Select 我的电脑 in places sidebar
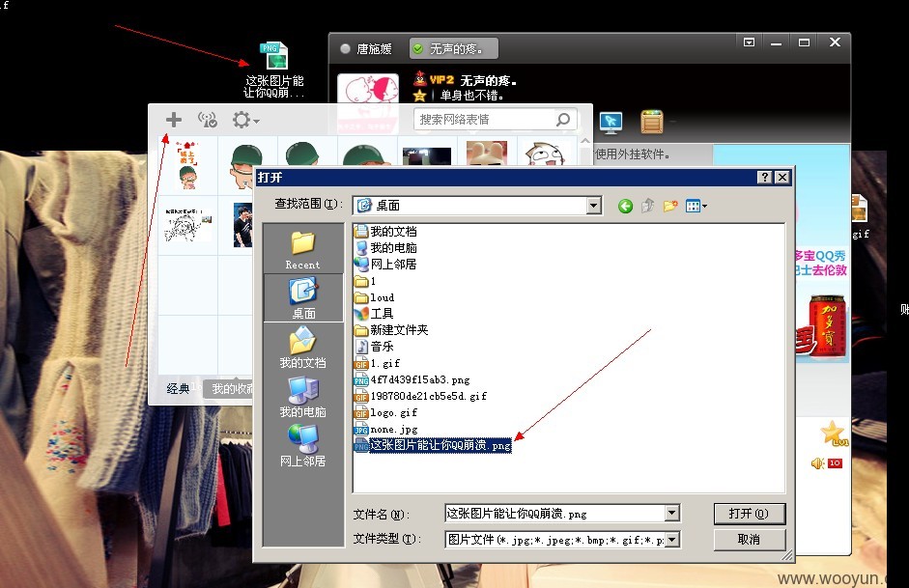The height and width of the screenshot is (588, 909). [x=302, y=396]
